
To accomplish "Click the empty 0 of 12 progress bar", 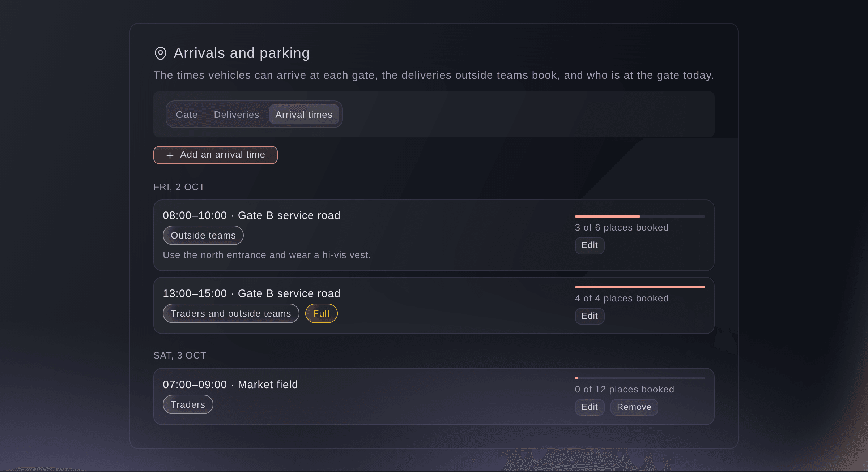I will [x=640, y=378].
